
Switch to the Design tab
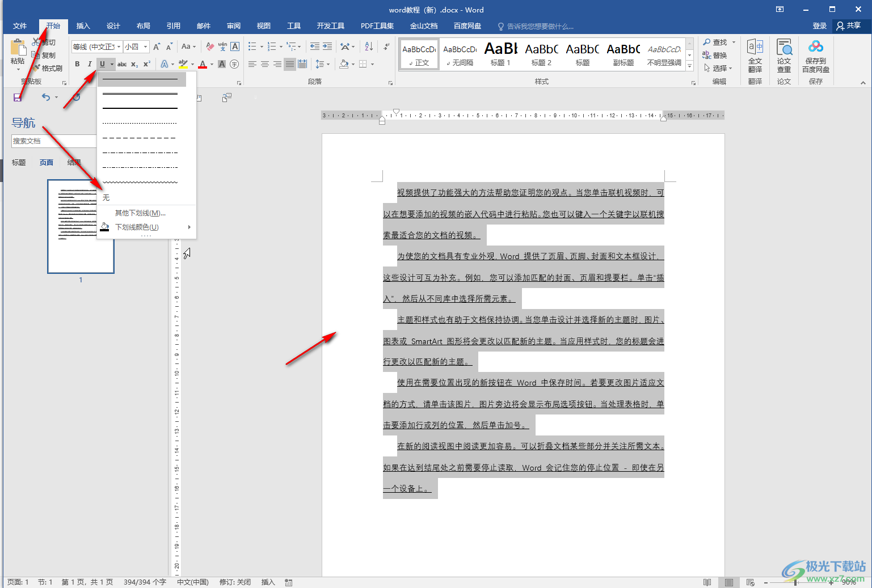pos(113,26)
